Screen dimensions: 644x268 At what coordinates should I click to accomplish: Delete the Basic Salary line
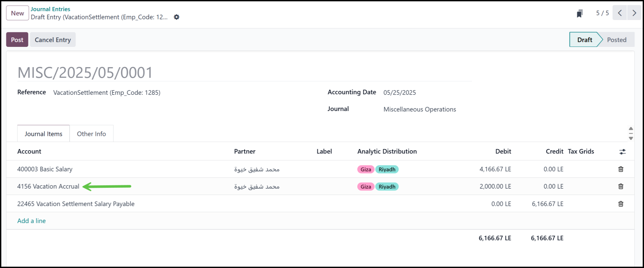tap(621, 169)
